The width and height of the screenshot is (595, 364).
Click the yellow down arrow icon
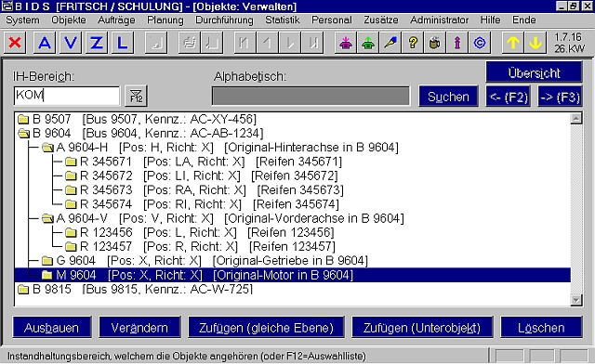click(x=535, y=43)
